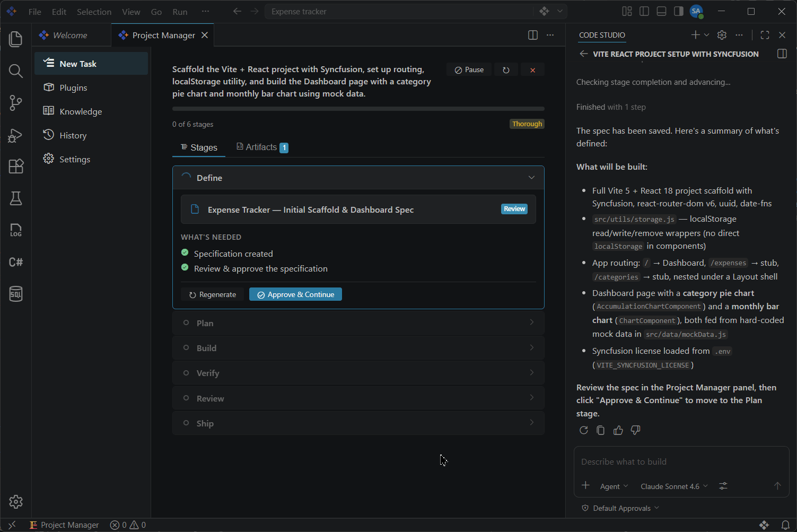Expand the Build stage
797x532 pixels.
click(x=358, y=348)
